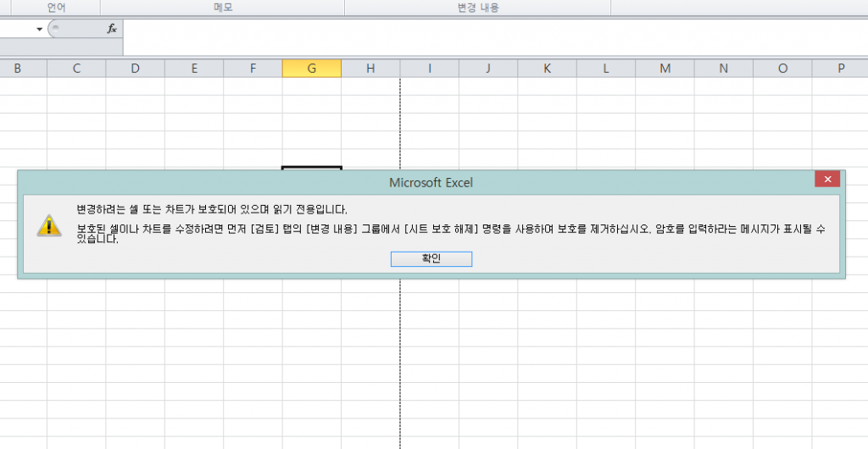This screenshot has height=449, width=868.
Task: Select column I header
Action: (429, 69)
